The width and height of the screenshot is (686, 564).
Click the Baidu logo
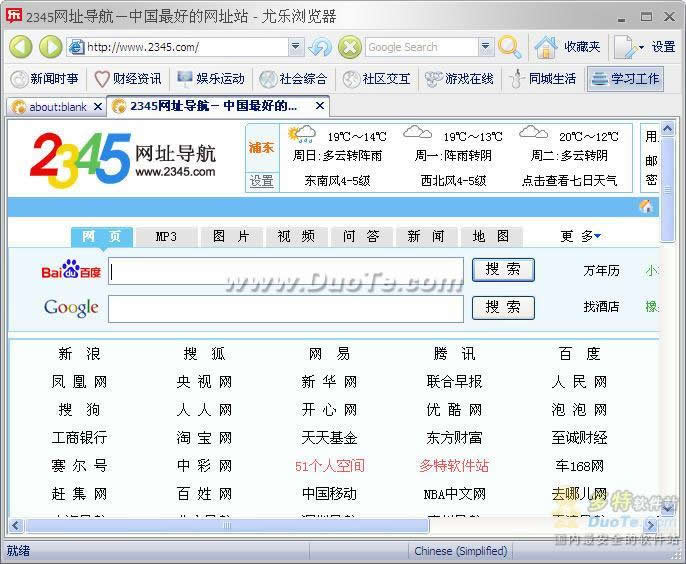coord(71,270)
